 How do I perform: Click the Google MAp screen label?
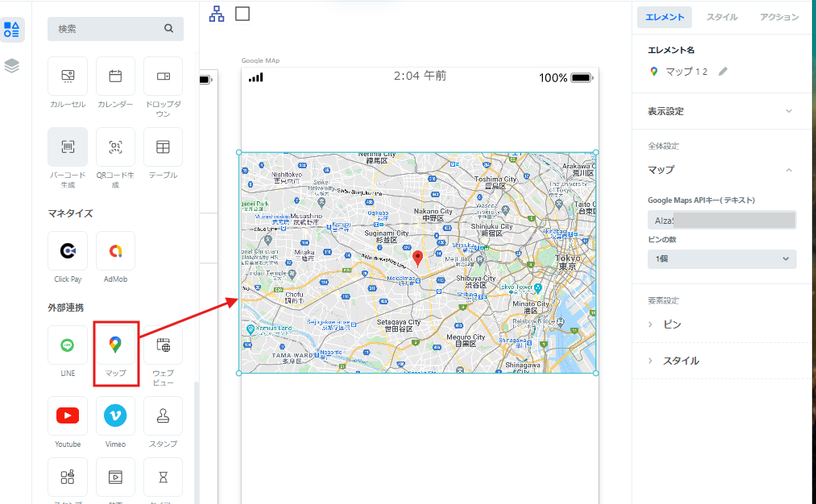[x=260, y=60]
